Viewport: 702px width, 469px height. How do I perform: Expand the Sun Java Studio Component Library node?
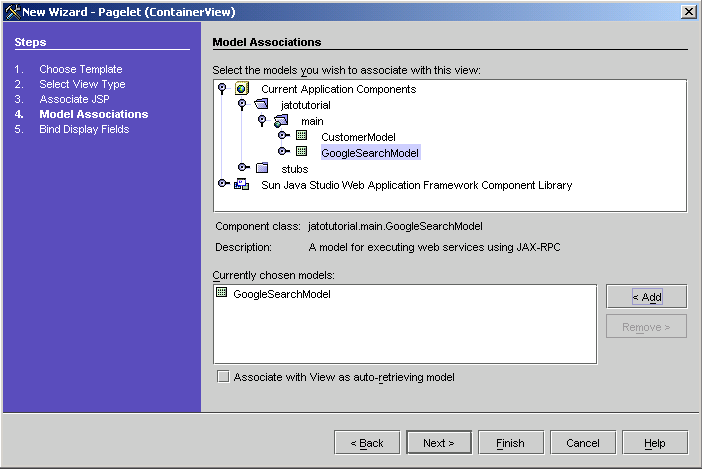point(223,183)
